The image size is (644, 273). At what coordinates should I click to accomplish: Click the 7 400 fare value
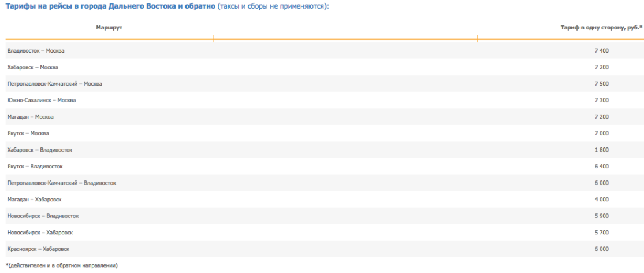[601, 51]
